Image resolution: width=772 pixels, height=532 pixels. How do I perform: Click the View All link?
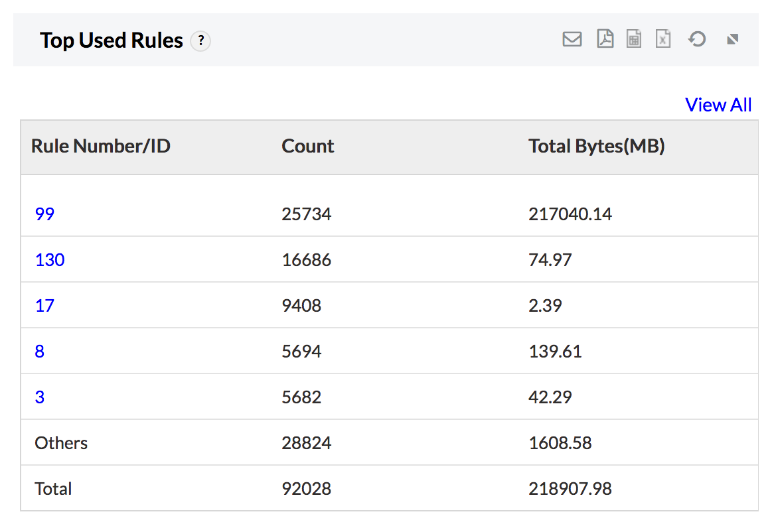718,105
